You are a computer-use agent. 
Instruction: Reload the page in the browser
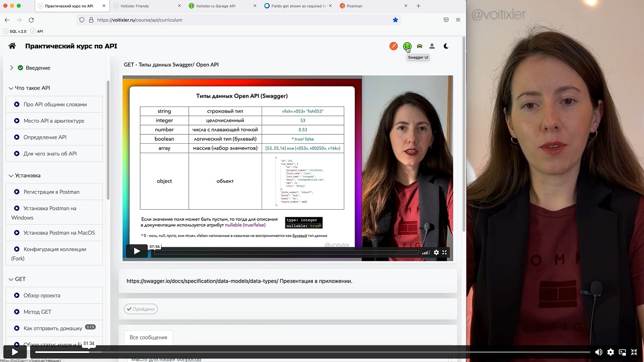(31, 20)
